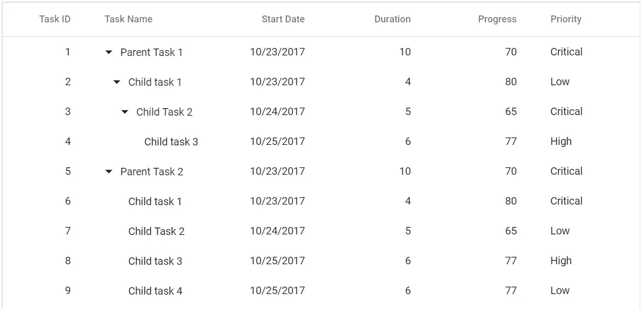Screen dimensions: 644x309
Task: Sort tasks by the Duration column
Action: tap(392, 19)
